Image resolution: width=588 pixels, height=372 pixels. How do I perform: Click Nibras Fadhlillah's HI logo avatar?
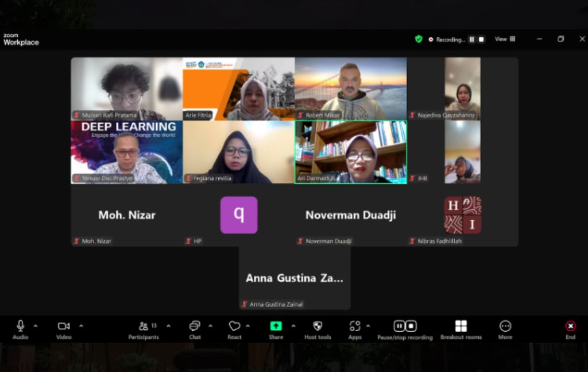(463, 214)
